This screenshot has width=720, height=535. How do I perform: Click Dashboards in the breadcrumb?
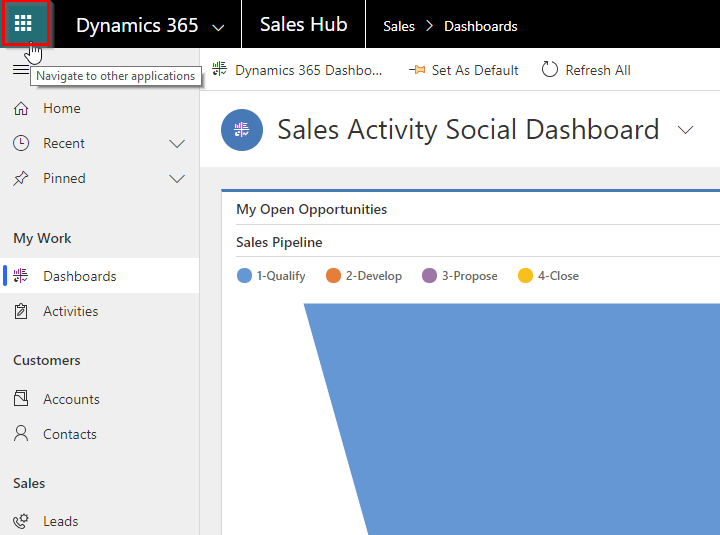[x=481, y=26]
